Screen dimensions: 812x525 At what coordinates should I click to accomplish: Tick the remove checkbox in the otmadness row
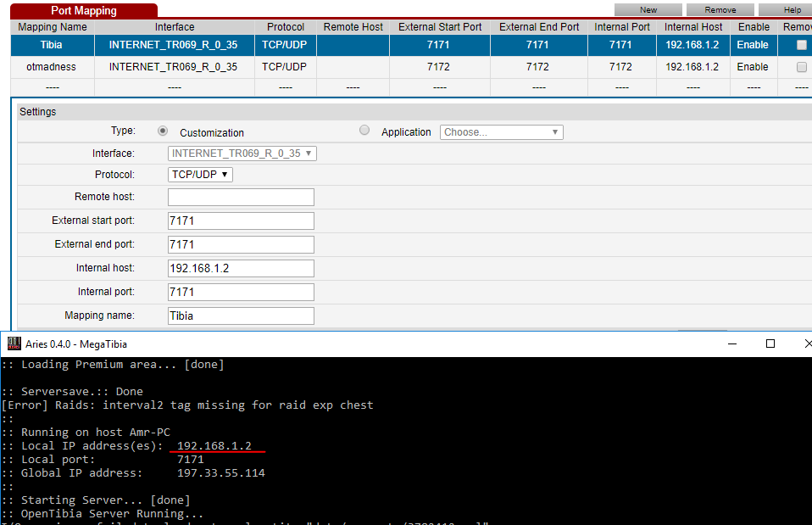coord(801,67)
